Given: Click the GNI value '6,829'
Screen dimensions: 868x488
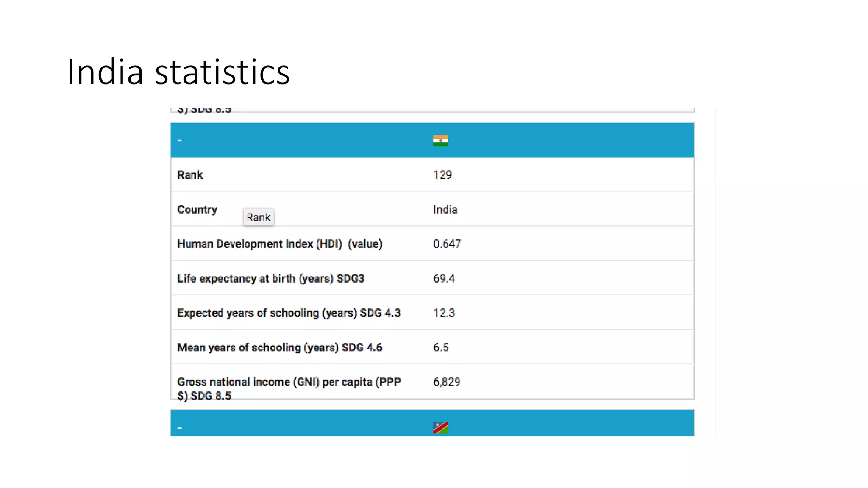Looking at the screenshot, I should point(447,382).
